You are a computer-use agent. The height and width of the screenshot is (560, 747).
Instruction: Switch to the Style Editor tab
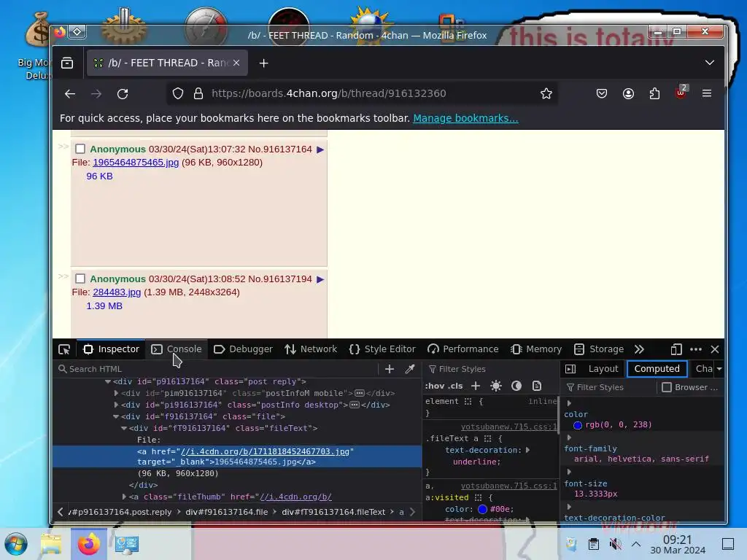tap(382, 349)
